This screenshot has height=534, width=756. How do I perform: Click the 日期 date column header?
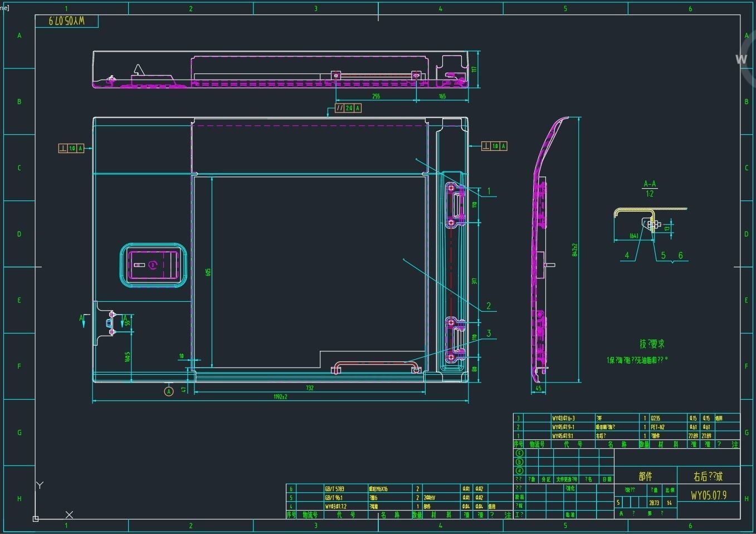606,479
